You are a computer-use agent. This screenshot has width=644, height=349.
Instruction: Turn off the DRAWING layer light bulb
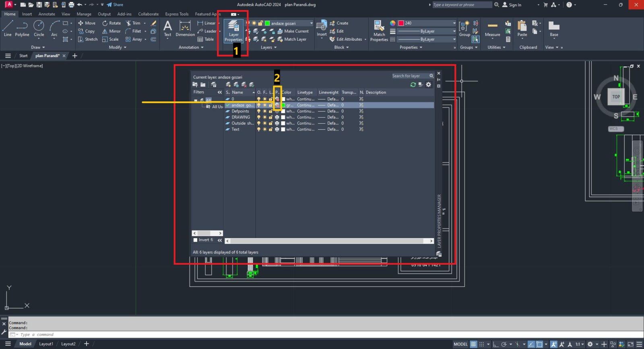259,117
